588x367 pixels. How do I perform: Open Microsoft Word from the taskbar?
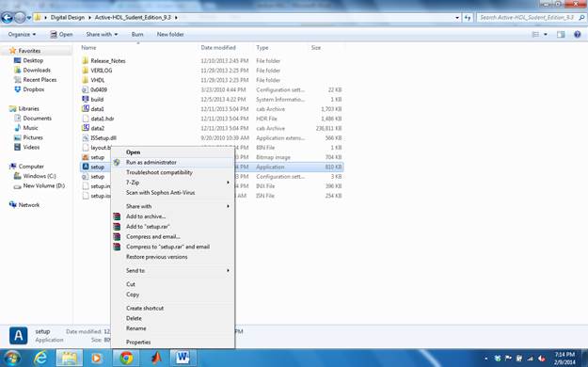click(x=183, y=358)
